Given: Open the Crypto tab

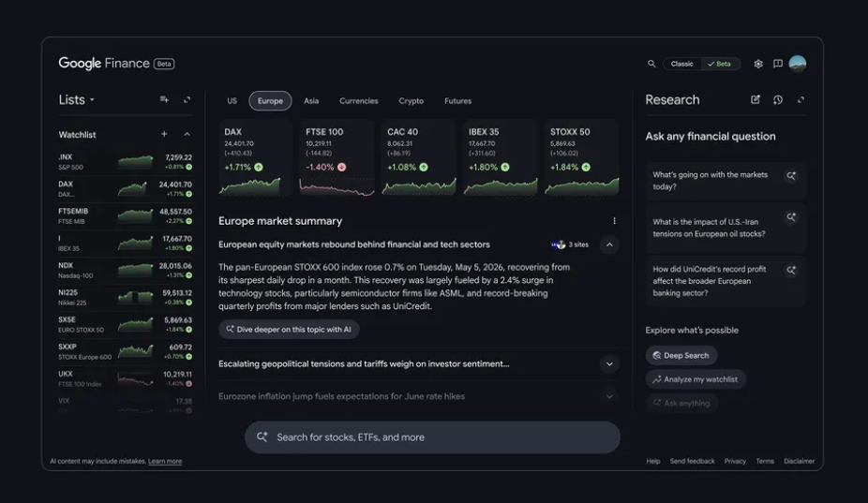Looking at the screenshot, I should 412,101.
